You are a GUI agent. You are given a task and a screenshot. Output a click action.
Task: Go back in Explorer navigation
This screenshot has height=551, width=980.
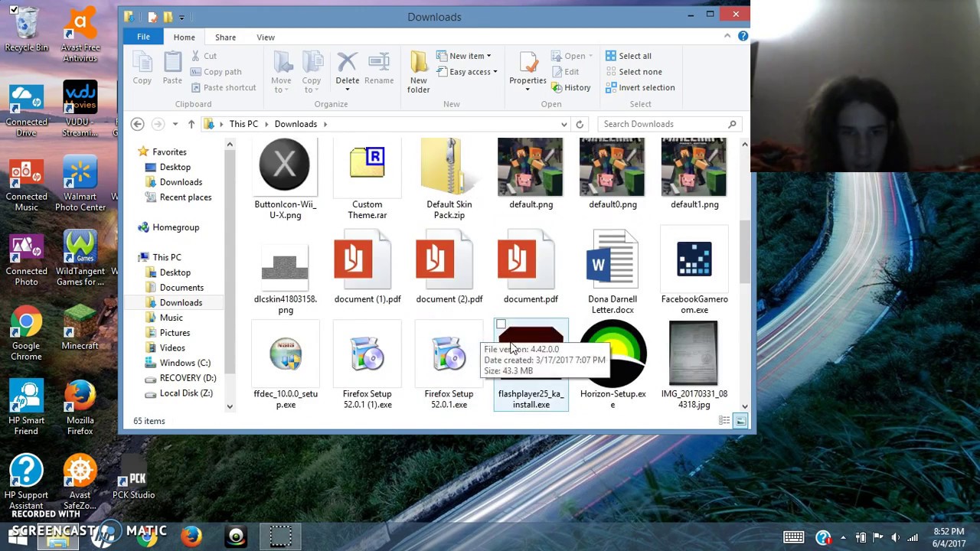[x=137, y=124]
